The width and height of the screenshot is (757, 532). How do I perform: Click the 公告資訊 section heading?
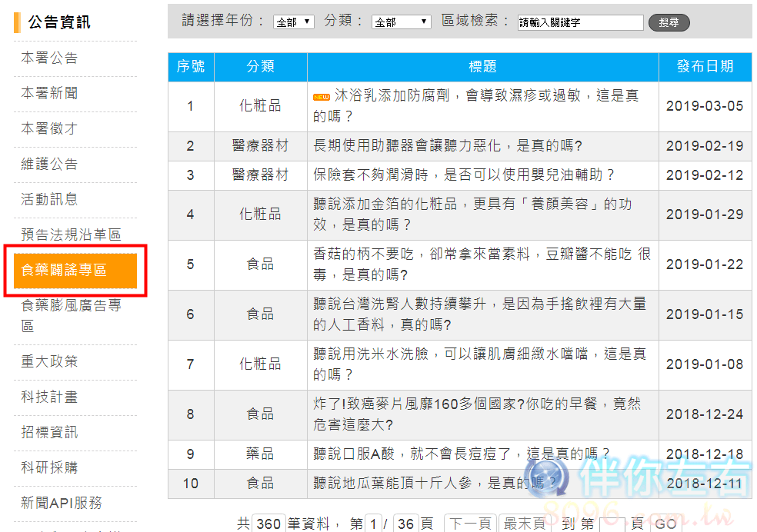pyautogui.click(x=59, y=22)
